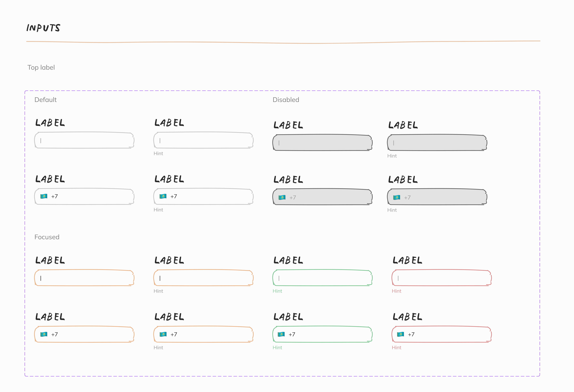This screenshot has width=574, height=392.
Task: Click the +7 code in green-bordered input
Action: [292, 335]
